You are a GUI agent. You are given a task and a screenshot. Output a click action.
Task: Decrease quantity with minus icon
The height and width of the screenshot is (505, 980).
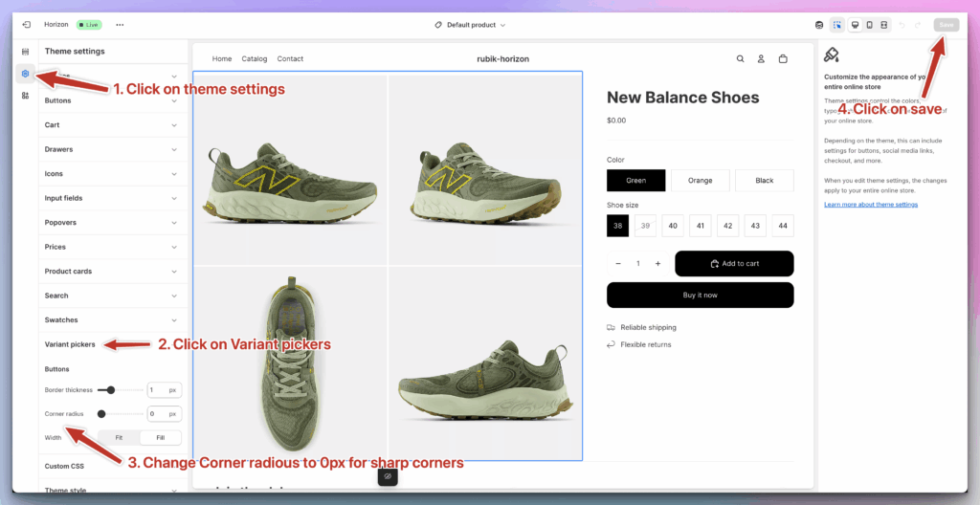(x=618, y=264)
